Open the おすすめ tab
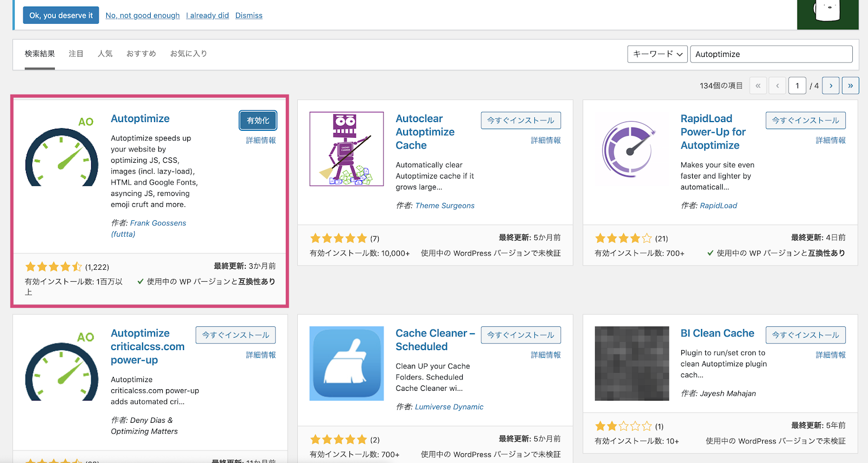Viewport: 868px width, 463px height. (141, 54)
